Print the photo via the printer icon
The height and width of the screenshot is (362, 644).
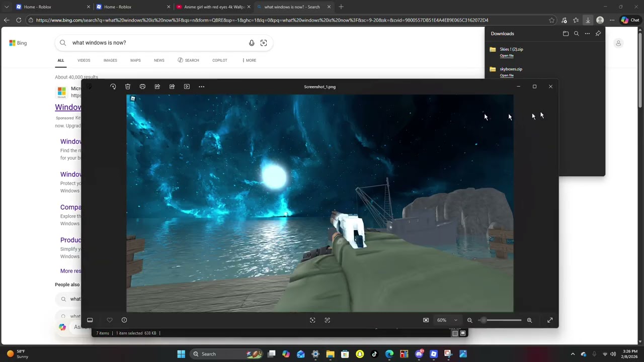(142, 86)
